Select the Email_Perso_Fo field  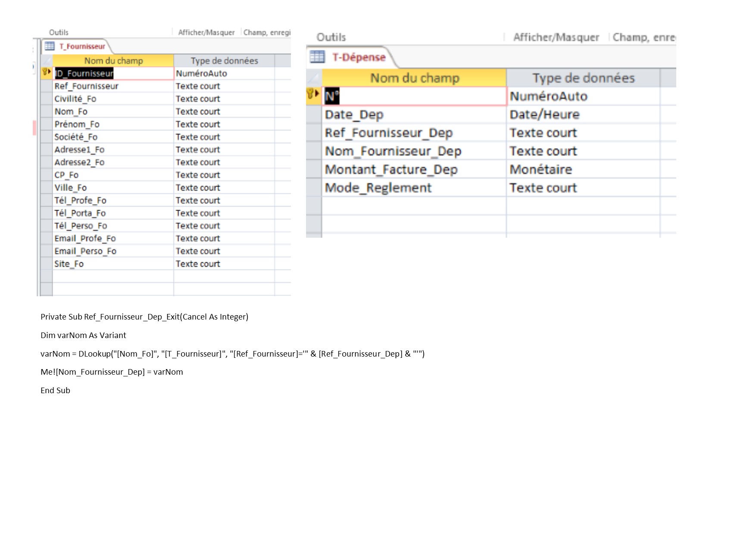(113, 251)
